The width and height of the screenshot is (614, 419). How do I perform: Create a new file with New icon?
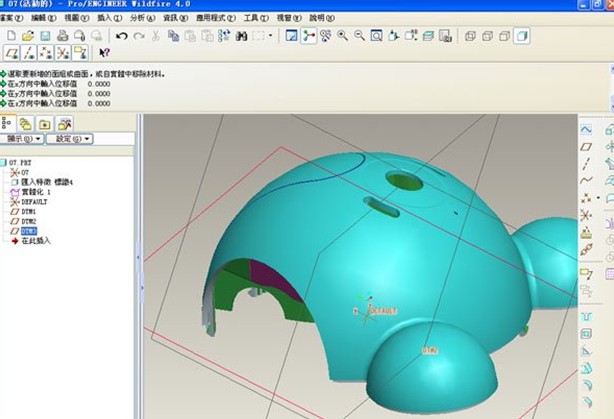point(11,36)
